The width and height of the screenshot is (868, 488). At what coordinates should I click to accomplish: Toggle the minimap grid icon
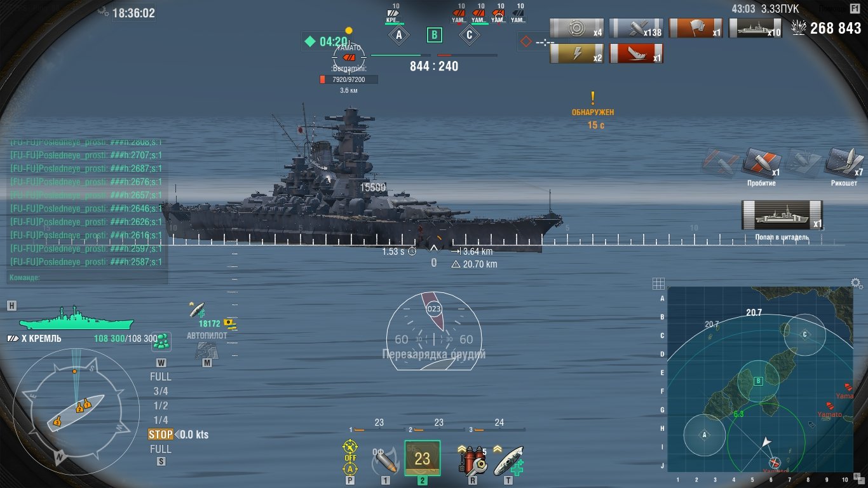tap(658, 283)
